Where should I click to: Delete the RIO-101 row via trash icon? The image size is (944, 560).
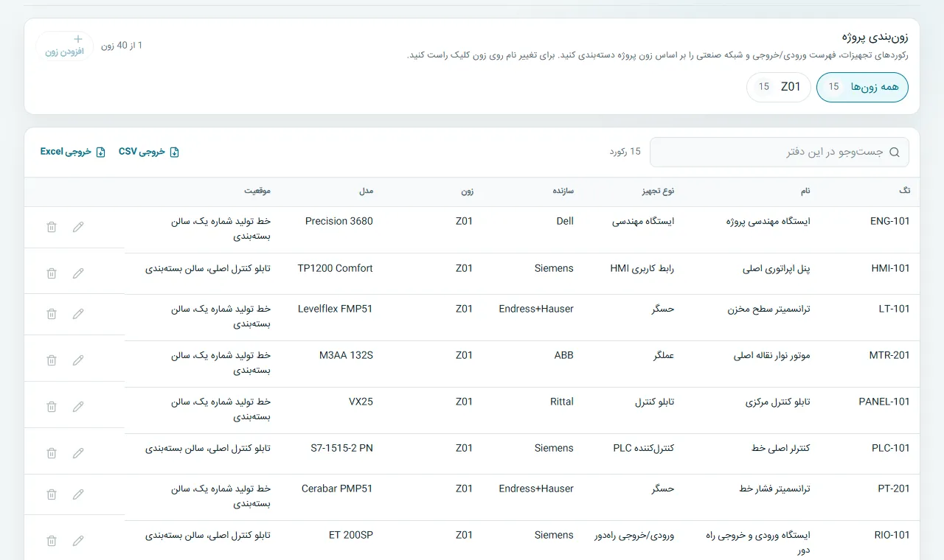pyautogui.click(x=52, y=541)
